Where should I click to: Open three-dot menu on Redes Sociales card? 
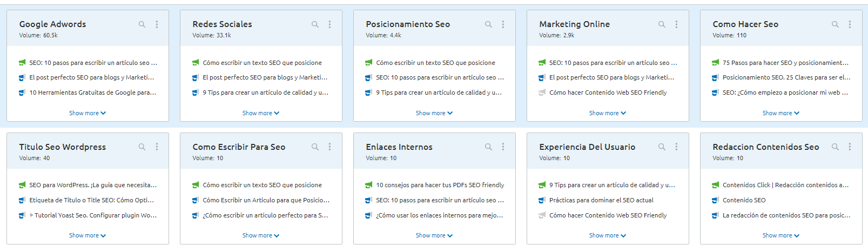click(330, 24)
